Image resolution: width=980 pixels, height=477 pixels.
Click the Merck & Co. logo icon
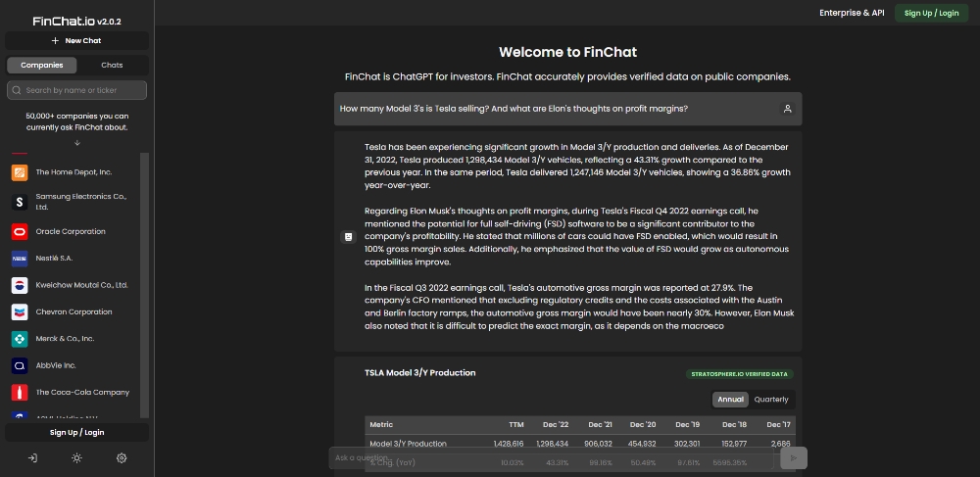pos(20,339)
